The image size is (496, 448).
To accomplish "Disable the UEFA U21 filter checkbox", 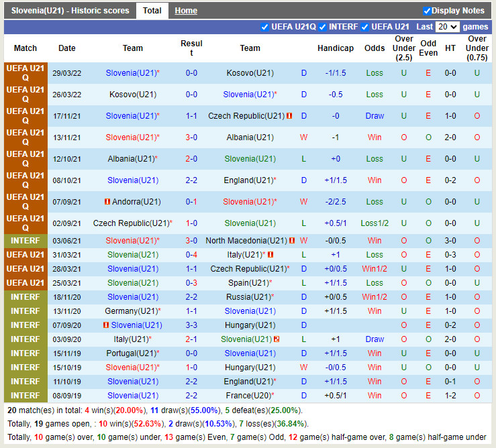I will tap(365, 27).
